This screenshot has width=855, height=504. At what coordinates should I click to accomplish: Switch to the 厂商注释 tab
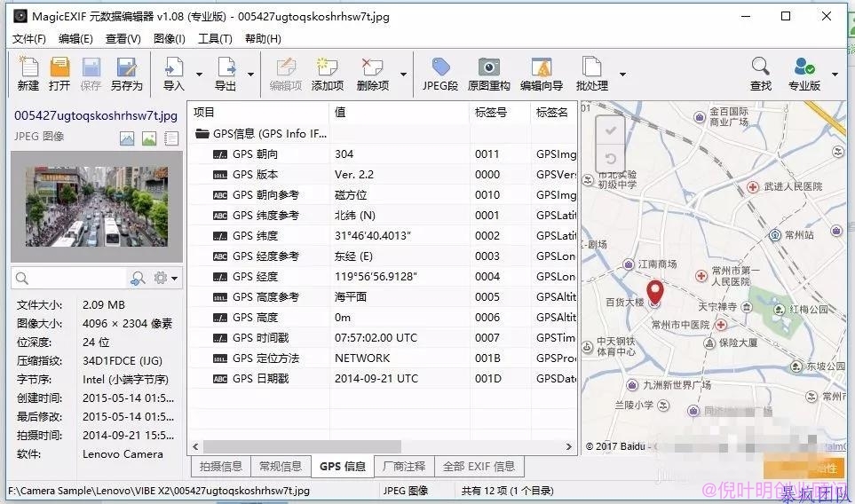coord(404,467)
